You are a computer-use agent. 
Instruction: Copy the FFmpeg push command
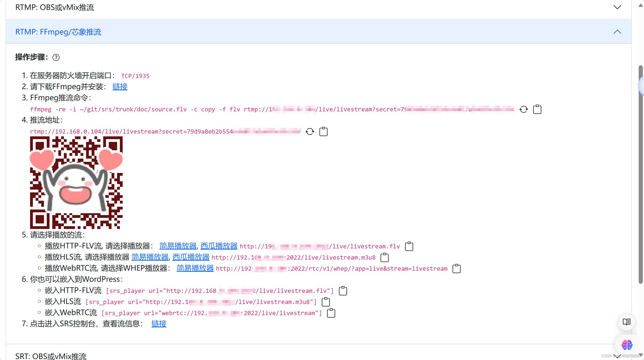pos(537,109)
